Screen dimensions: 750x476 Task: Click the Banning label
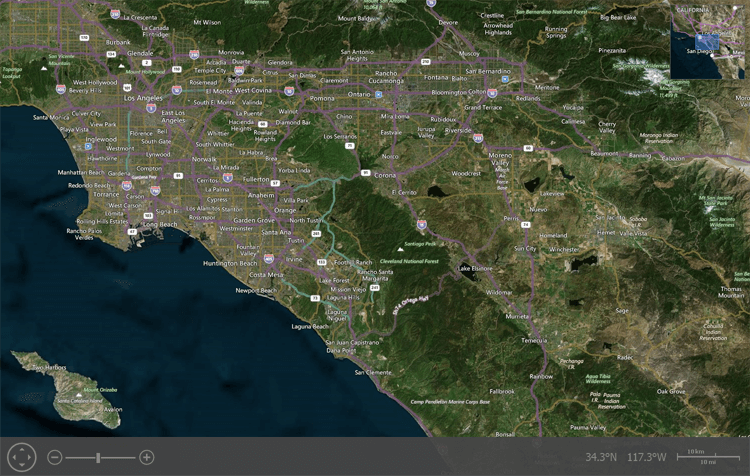click(x=640, y=155)
